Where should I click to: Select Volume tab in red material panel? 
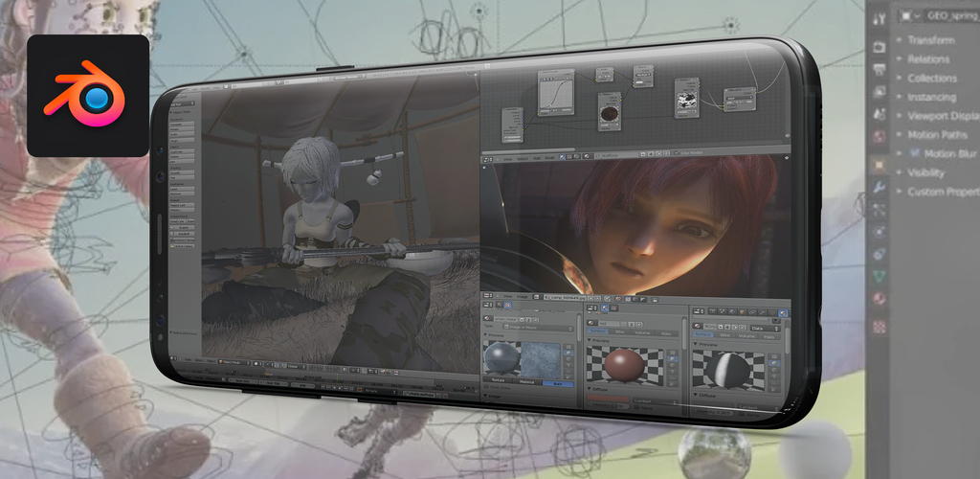pos(642,332)
